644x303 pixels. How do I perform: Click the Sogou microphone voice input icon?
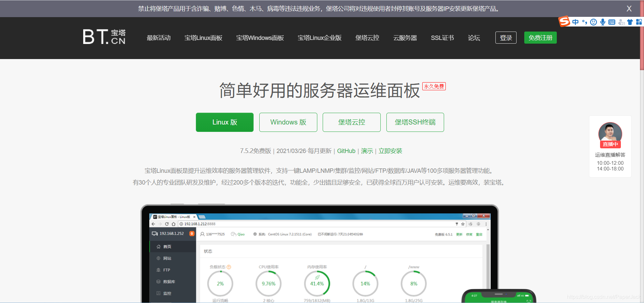tap(603, 22)
